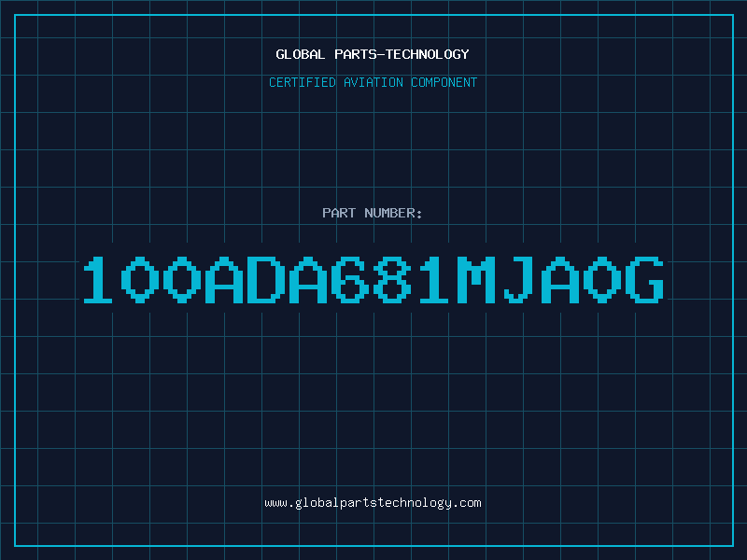Click the CERTIFIED AVIATION COMPONENT subtitle
The height and width of the screenshot is (560, 747).
click(x=373, y=82)
